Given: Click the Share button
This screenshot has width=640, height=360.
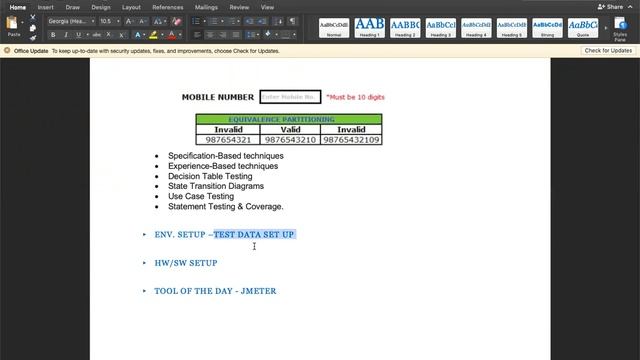Looking at the screenshot, I should pyautogui.click(x=610, y=7).
